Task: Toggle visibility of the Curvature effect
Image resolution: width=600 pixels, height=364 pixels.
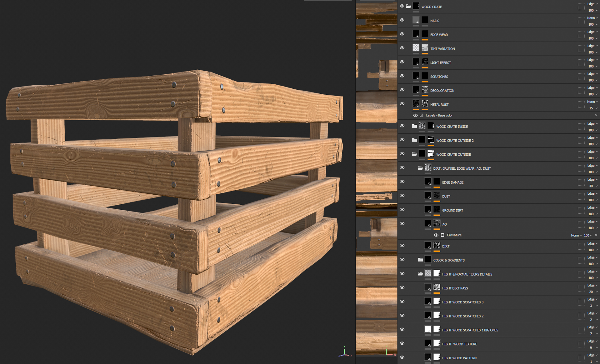Action: click(x=436, y=235)
